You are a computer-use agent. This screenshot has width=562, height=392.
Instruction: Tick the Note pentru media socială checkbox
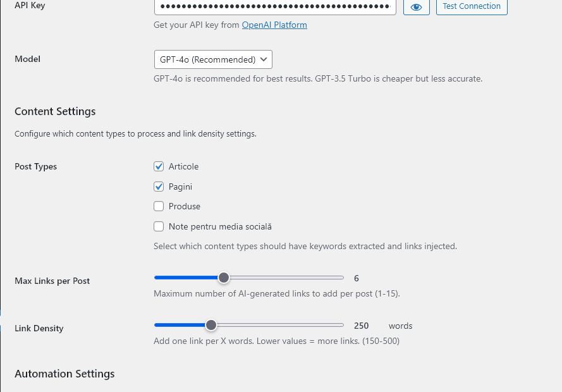point(159,226)
